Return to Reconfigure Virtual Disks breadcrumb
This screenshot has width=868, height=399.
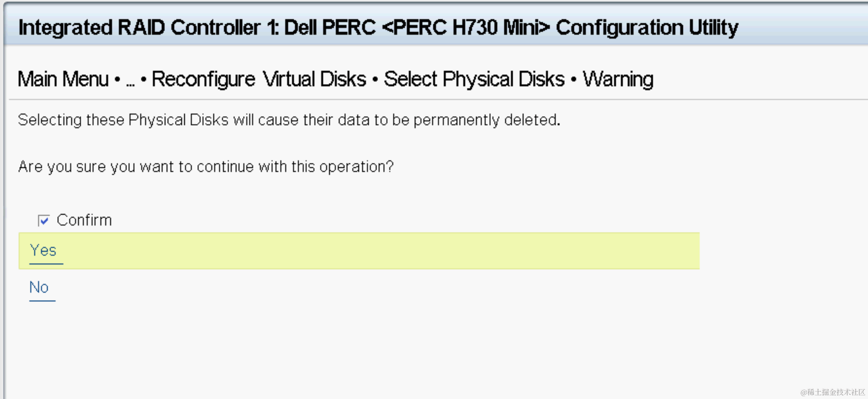[x=259, y=79]
